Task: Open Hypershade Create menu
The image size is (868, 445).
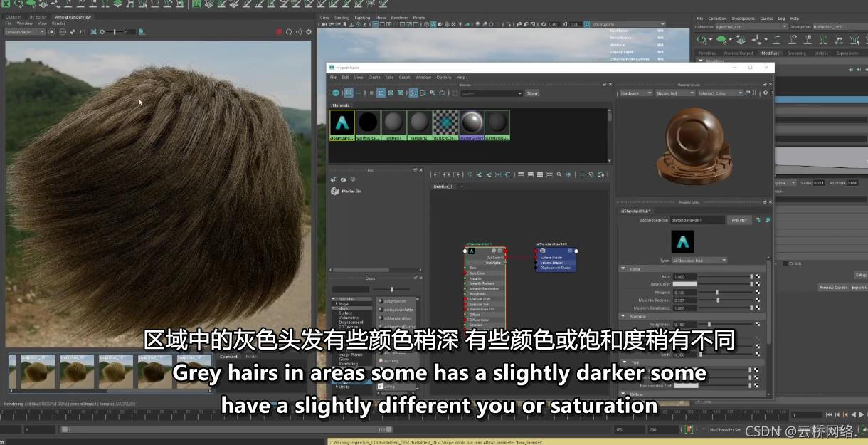Action: click(374, 77)
